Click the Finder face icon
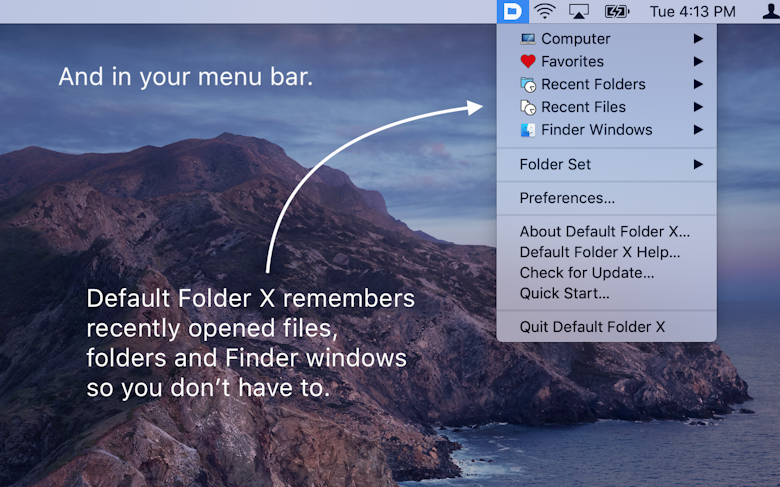Viewport: 780px width, 487px height. (528, 130)
